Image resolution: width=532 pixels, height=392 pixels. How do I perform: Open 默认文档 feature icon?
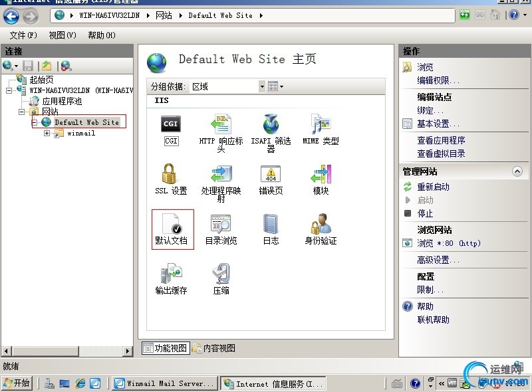point(172,229)
